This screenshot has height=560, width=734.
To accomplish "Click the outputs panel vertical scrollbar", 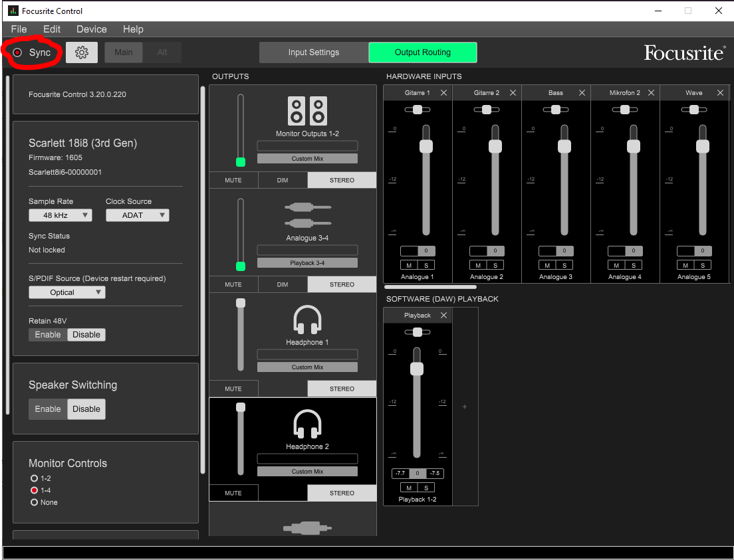I will [203, 279].
